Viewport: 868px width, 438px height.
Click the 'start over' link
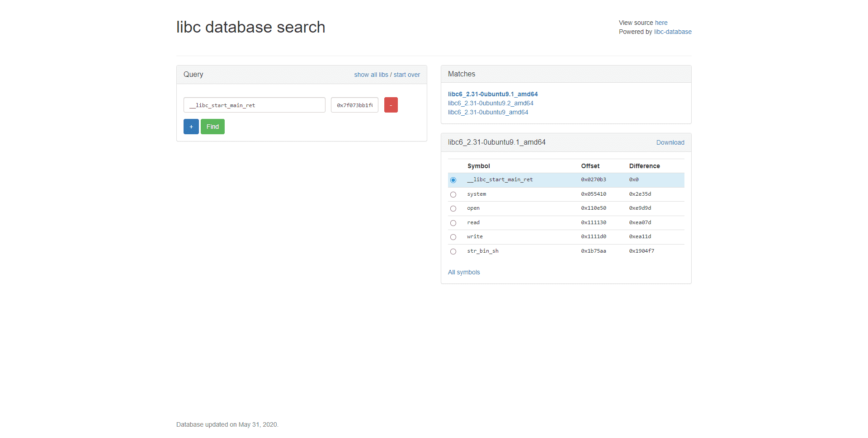(x=406, y=75)
